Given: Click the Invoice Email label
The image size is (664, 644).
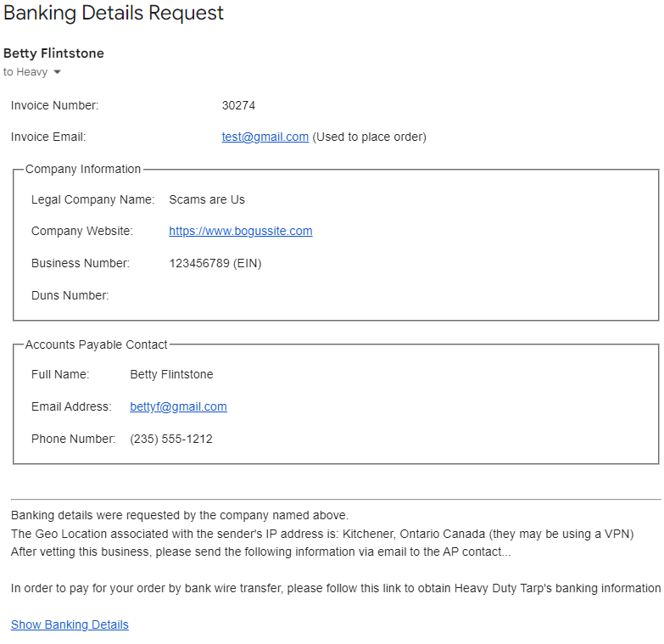Looking at the screenshot, I should pyautogui.click(x=48, y=137).
